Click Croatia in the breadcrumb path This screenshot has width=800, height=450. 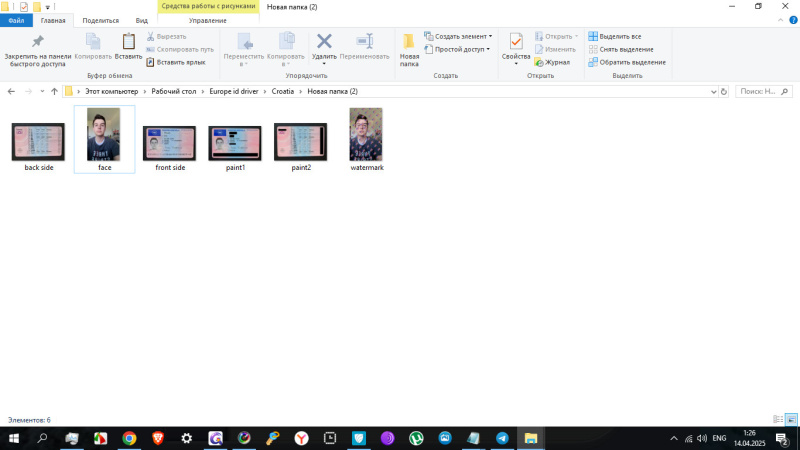283,91
